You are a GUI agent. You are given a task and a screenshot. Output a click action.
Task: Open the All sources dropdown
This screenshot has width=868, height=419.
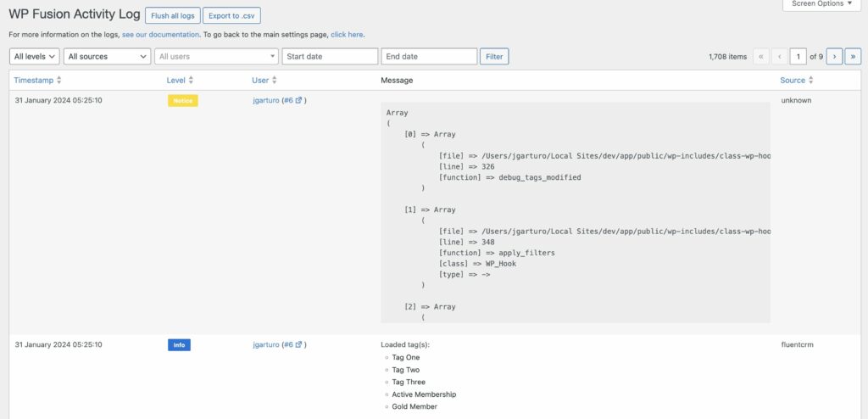click(x=107, y=57)
